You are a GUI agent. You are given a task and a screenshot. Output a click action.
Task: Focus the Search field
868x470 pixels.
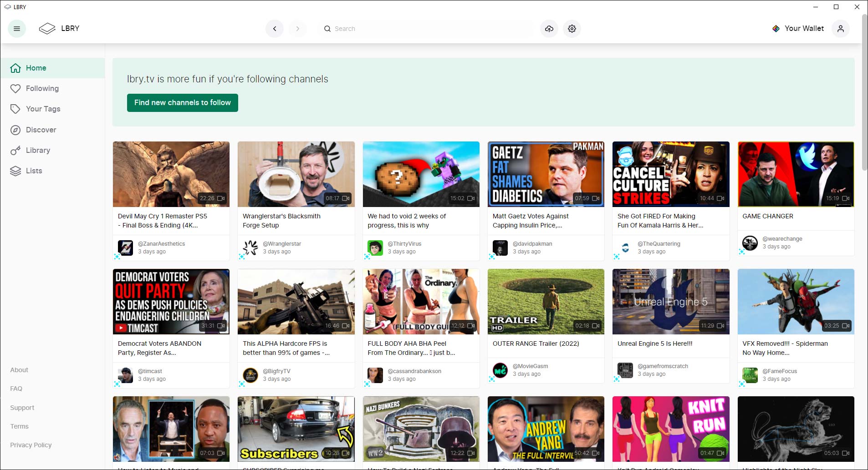(x=426, y=29)
